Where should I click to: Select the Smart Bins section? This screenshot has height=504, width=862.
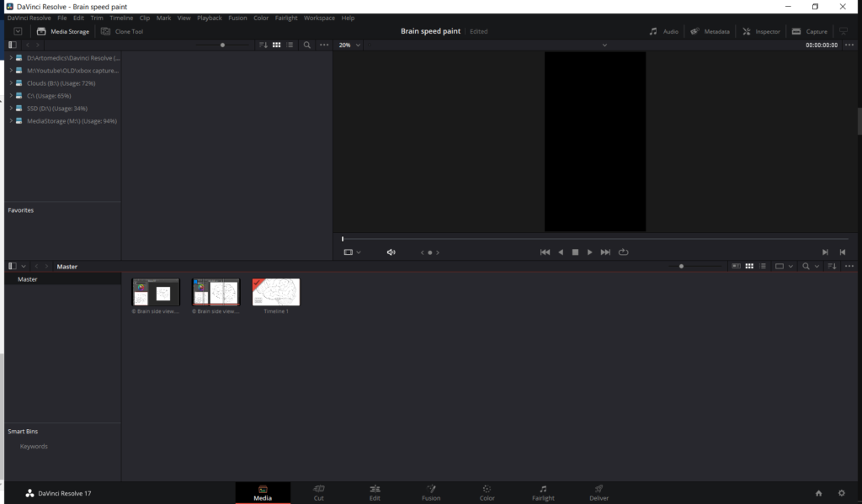pos(24,431)
